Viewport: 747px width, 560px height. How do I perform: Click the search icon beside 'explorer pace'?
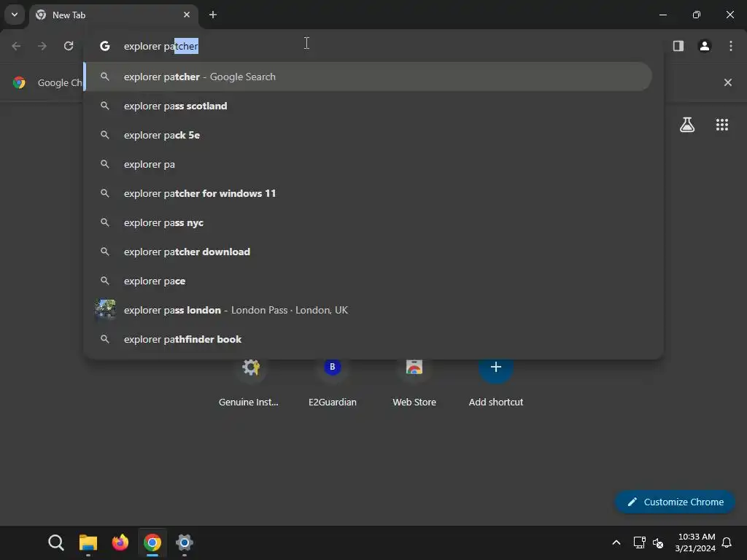pyautogui.click(x=105, y=281)
